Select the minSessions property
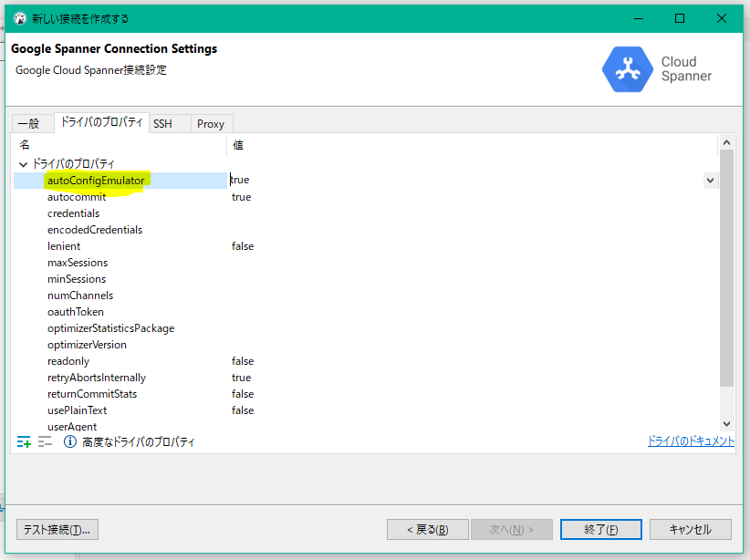Image resolution: width=750 pixels, height=560 pixels. coord(77,279)
